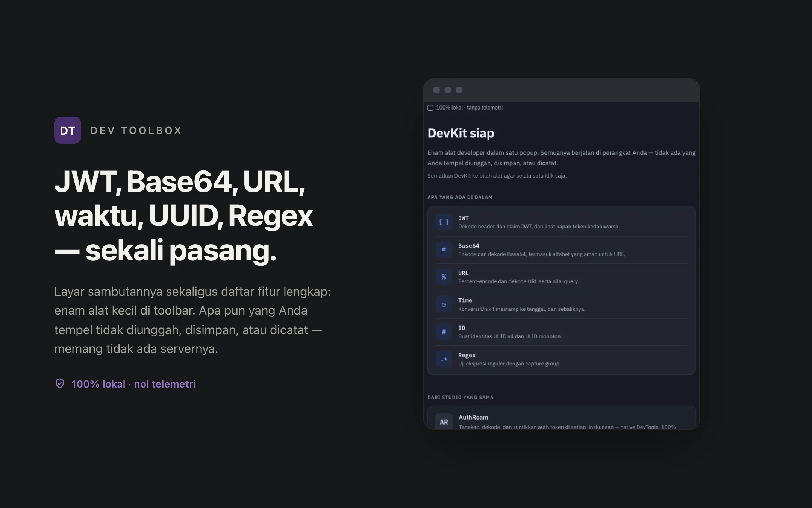
Task: Click the Time clock icon
Action: [444, 304]
